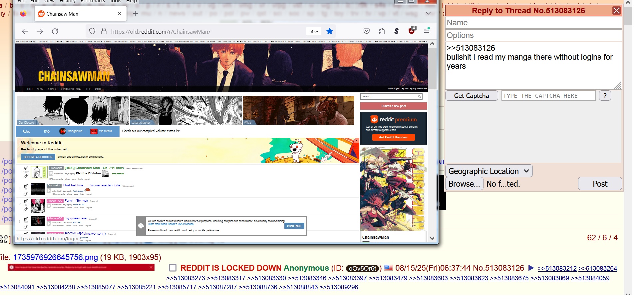
Task: Click the captcha text entry field
Action: click(548, 96)
